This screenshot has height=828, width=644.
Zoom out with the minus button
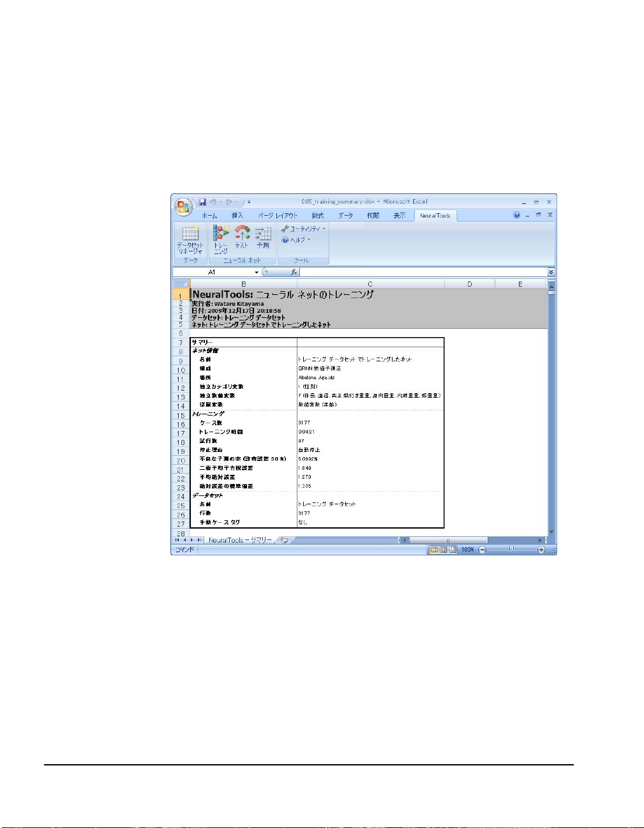[483, 550]
